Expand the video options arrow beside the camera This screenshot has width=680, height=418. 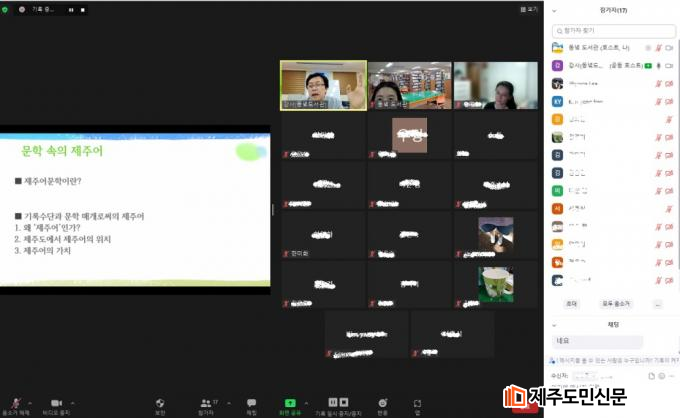pyautogui.click(x=72, y=402)
